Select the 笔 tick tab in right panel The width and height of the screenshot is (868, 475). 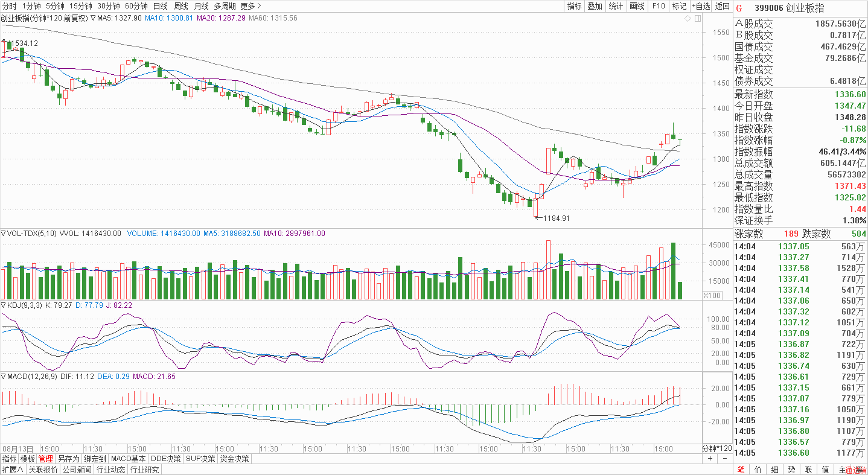(x=741, y=470)
